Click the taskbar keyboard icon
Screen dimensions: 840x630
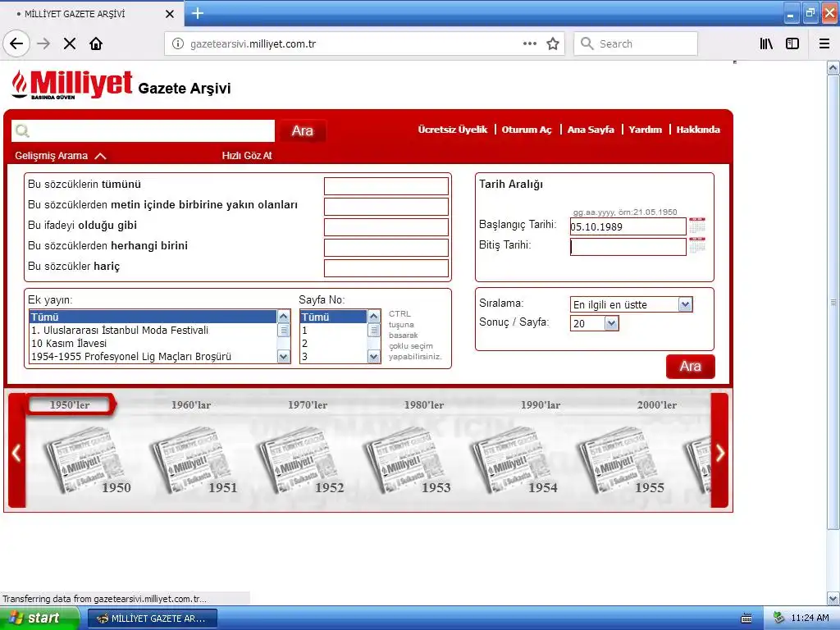(746, 619)
